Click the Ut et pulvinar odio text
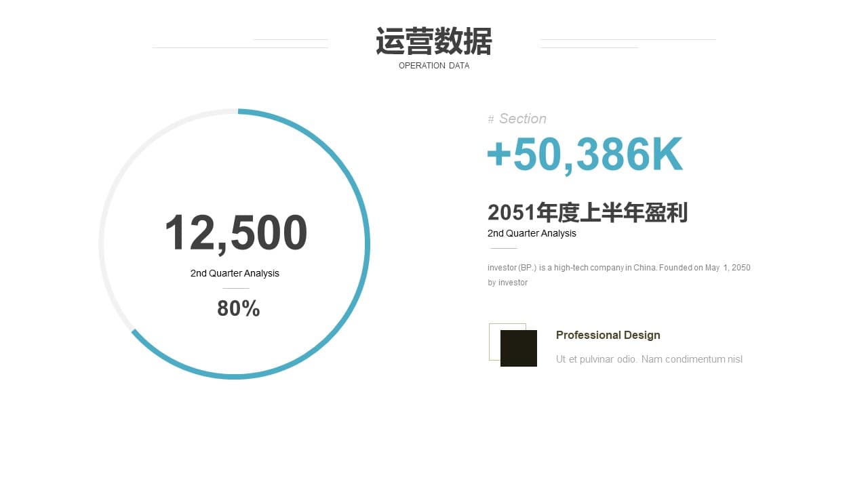This screenshot has width=868, height=488. (x=649, y=359)
